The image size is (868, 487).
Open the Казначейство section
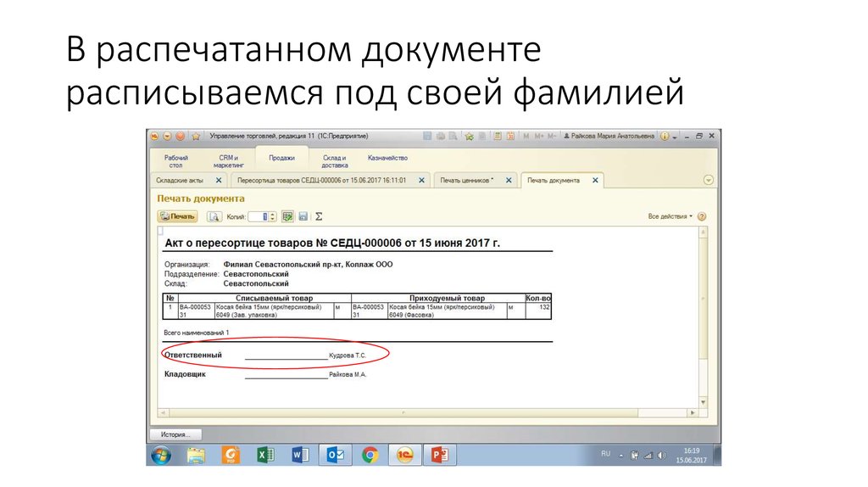pyautogui.click(x=387, y=158)
